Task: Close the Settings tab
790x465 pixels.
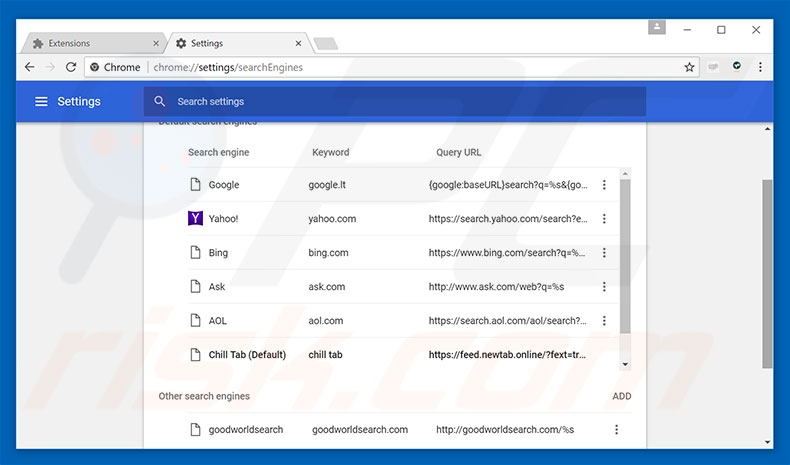Action: (298, 43)
